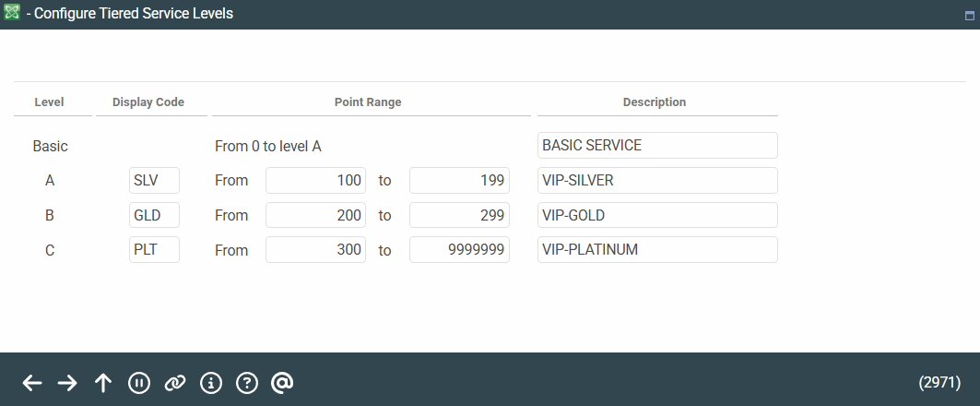Viewport: 980px width, 406px height.
Task: Click the at-sign icon
Action: (x=282, y=383)
